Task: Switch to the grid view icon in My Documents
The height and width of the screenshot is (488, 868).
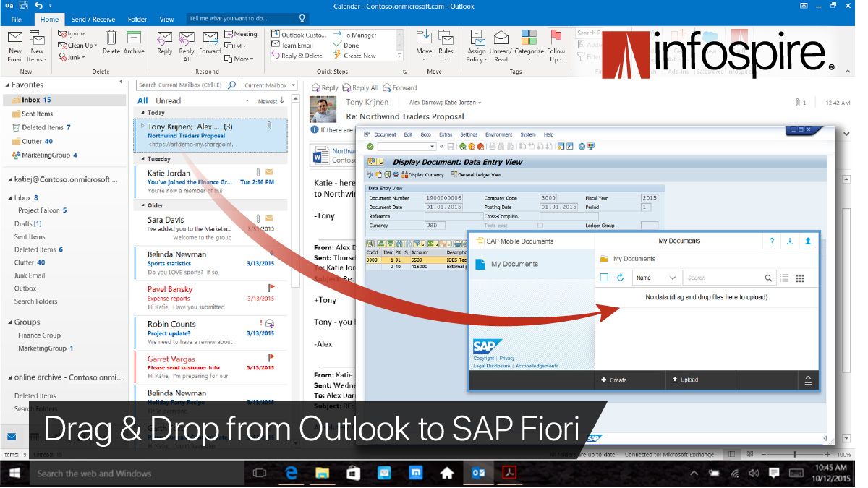Action: pyautogui.click(x=800, y=278)
